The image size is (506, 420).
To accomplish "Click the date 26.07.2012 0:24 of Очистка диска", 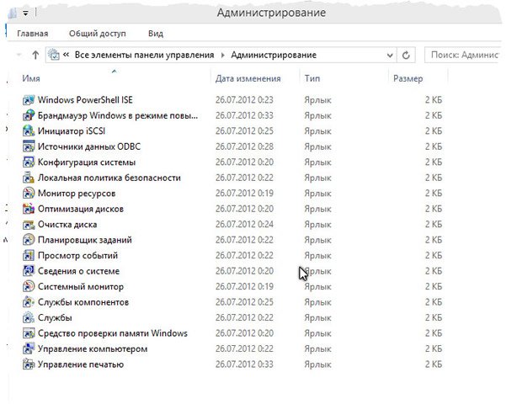I will pyautogui.click(x=244, y=224).
